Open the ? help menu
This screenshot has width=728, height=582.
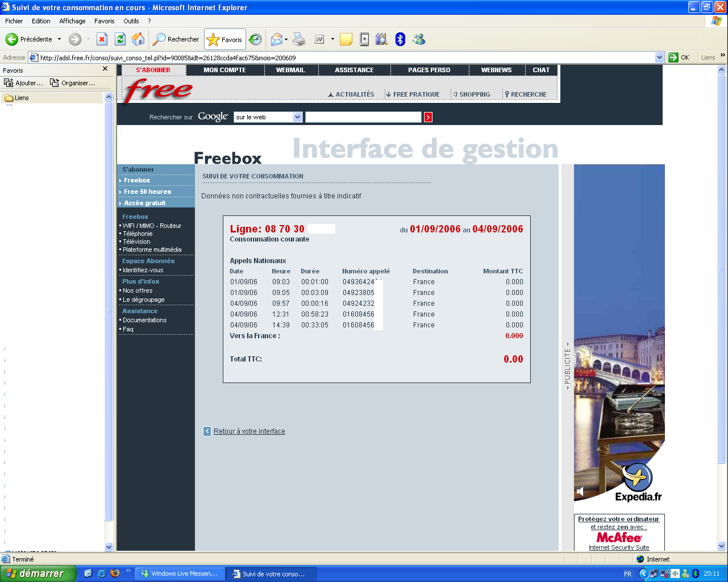(149, 21)
